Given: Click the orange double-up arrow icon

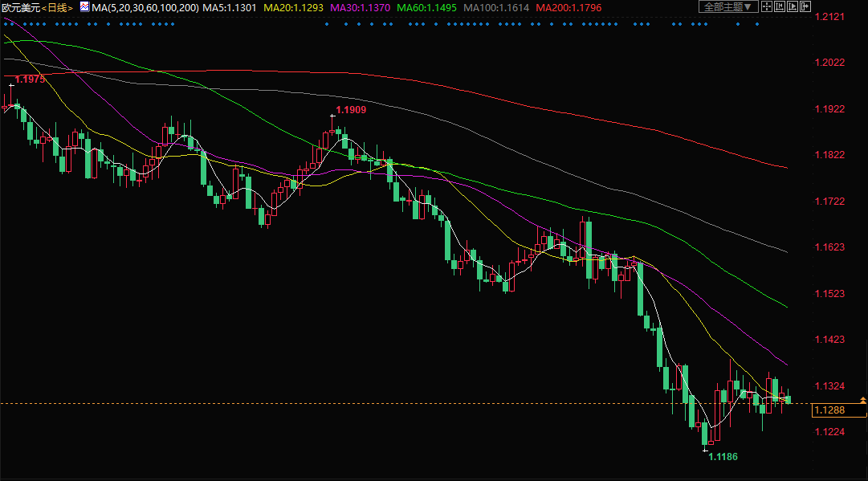Looking at the screenshot, I should 862,399.
